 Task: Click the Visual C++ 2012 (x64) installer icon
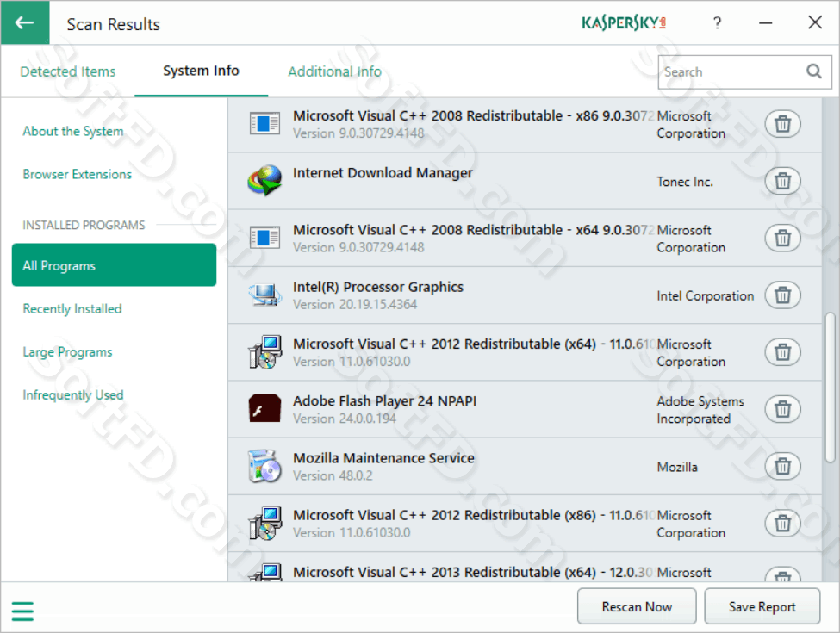tap(264, 352)
